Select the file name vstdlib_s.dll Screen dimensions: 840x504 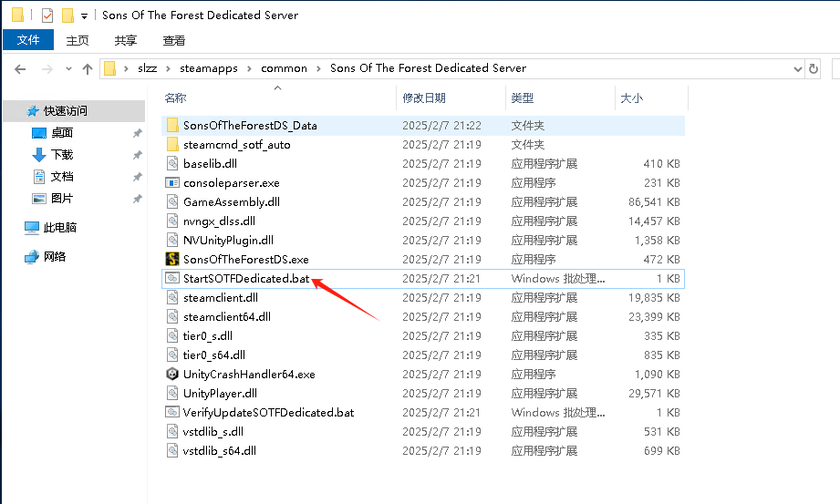[213, 432]
